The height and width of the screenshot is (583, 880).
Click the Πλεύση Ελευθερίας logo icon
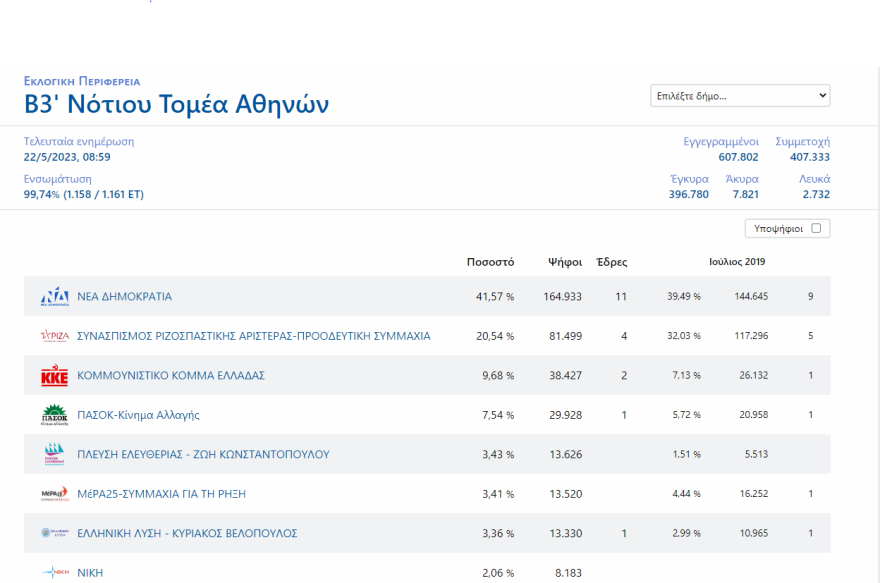tap(54, 454)
